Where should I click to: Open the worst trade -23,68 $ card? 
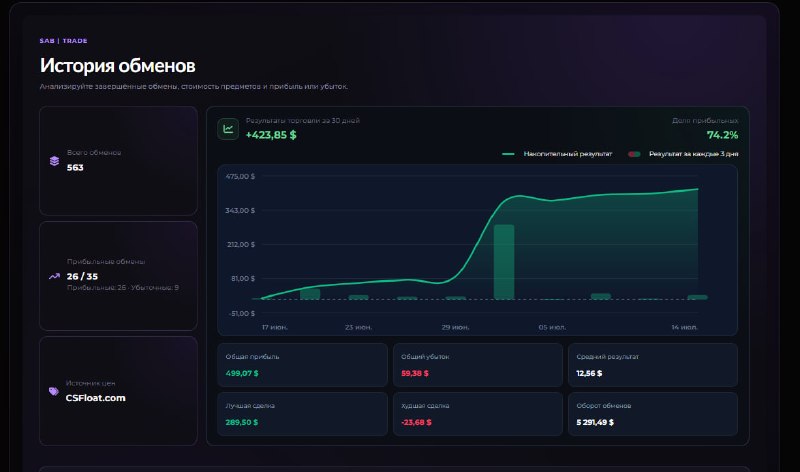pyautogui.click(x=478, y=414)
